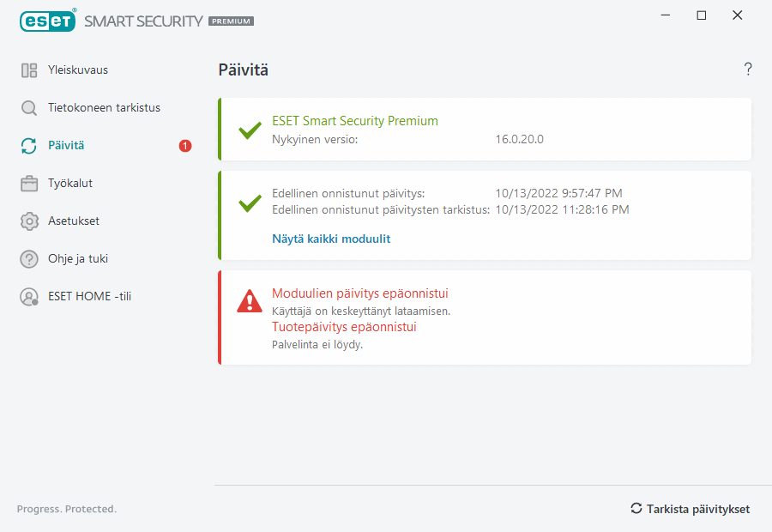The height and width of the screenshot is (532, 772).
Task: Open Ohje ja tuki page
Action: [x=78, y=259]
